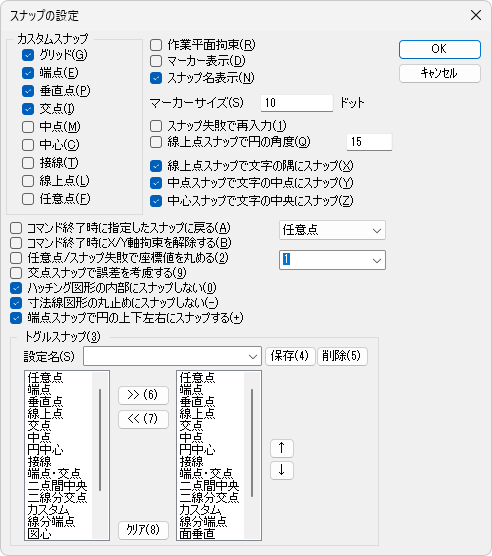The width and height of the screenshot is (492, 556).
Task: Click the up arrow reorder button
Action: [282, 448]
